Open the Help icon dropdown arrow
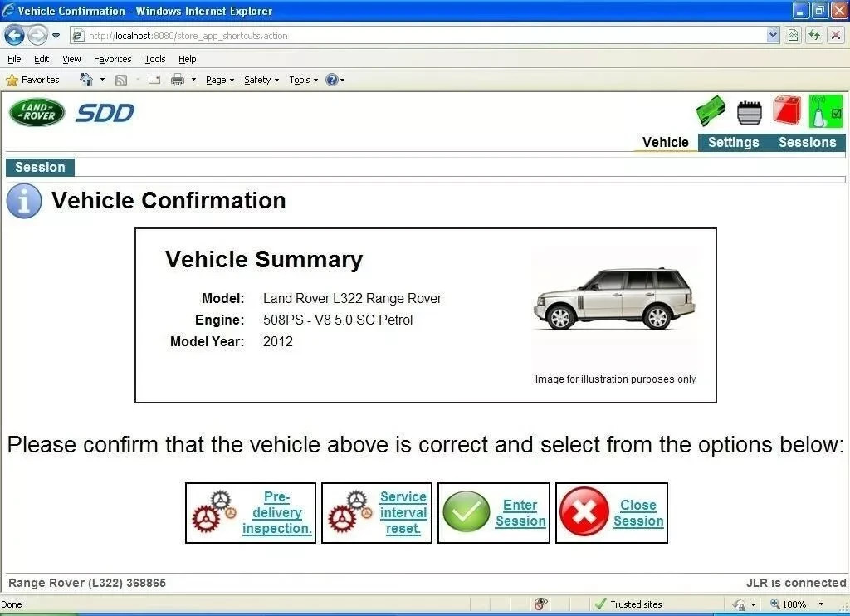This screenshot has height=616, width=850. click(343, 81)
